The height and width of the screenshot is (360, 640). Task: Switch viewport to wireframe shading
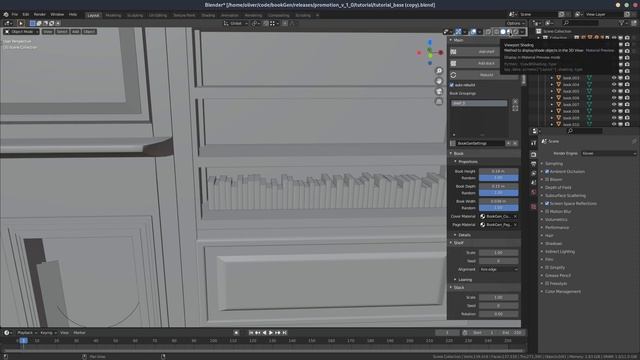point(496,31)
